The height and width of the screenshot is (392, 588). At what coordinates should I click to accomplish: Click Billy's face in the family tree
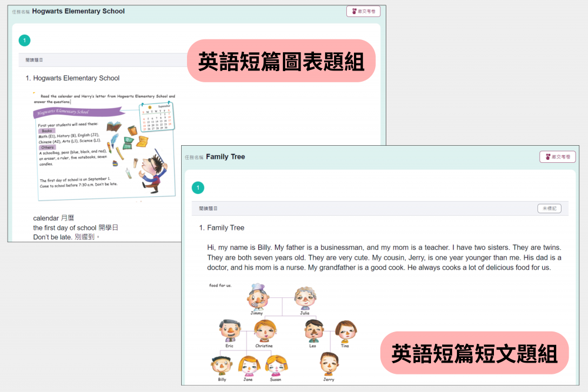tap(221, 365)
